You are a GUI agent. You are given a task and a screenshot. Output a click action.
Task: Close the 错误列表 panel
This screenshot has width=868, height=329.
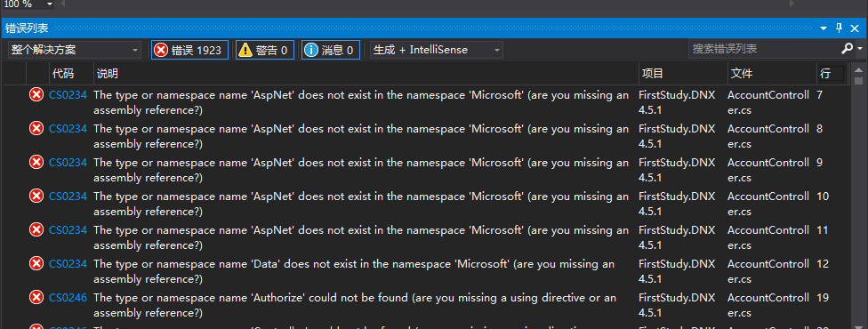point(855,28)
